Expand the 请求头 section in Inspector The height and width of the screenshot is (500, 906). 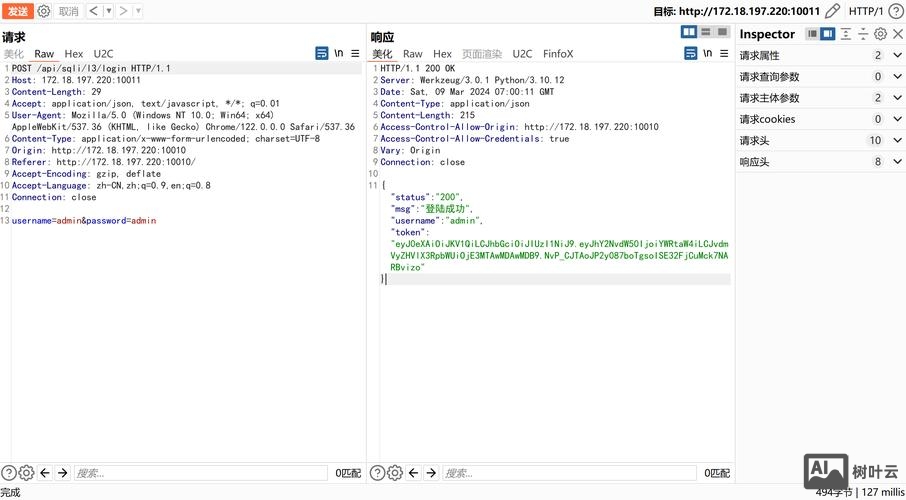pyautogui.click(x=896, y=141)
